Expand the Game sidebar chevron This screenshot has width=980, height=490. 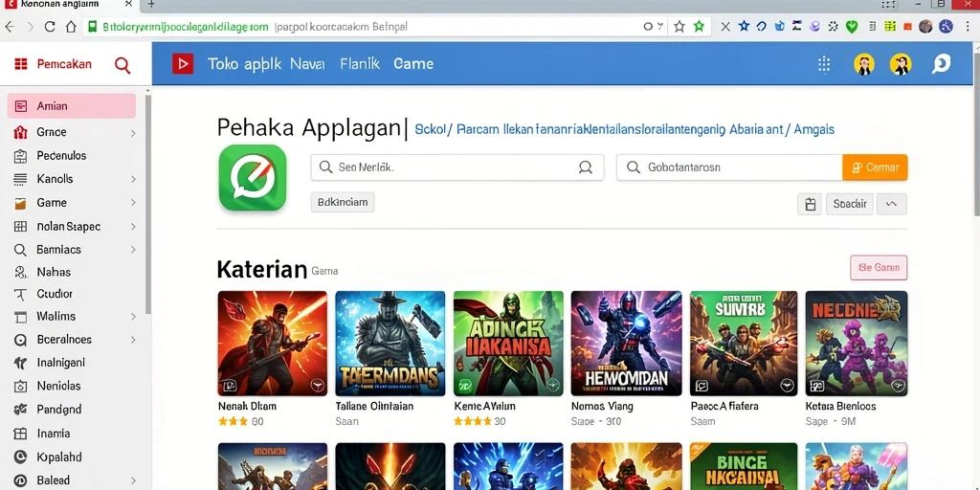[x=133, y=203]
